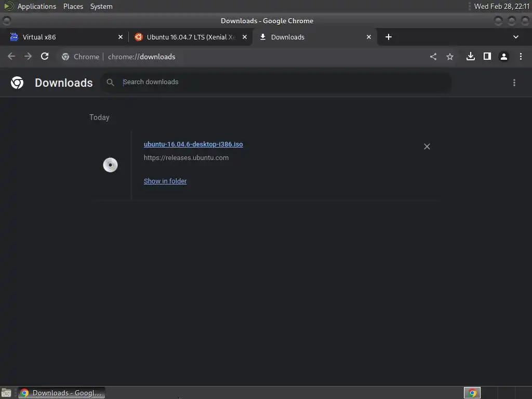Open Chrome's three-dot main menu
Viewport: 532px width, 399px height.
[x=521, y=56]
